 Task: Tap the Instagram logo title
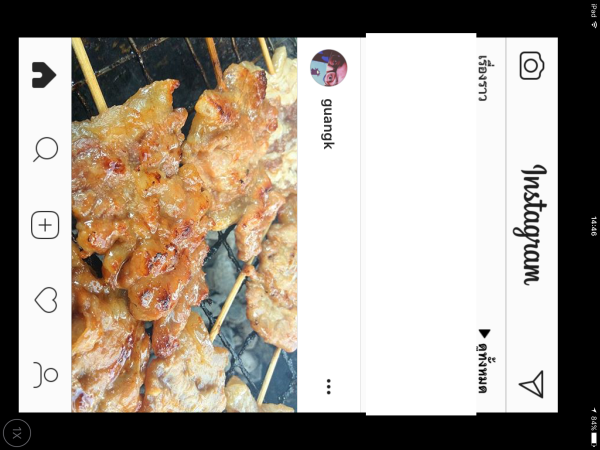point(530,225)
